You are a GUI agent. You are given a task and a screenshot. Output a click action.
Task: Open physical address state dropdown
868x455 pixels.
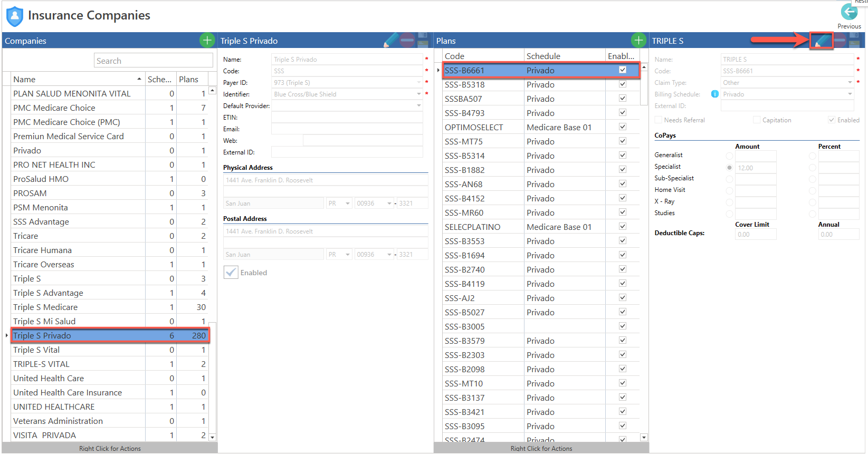pyautogui.click(x=348, y=204)
